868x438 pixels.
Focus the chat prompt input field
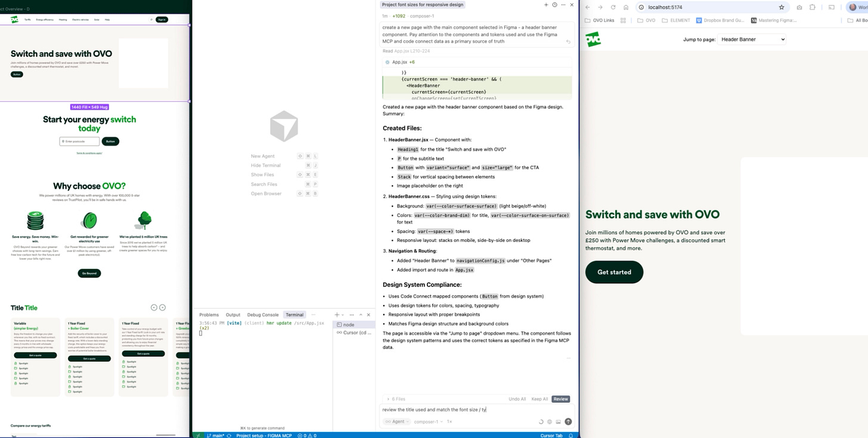477,409
